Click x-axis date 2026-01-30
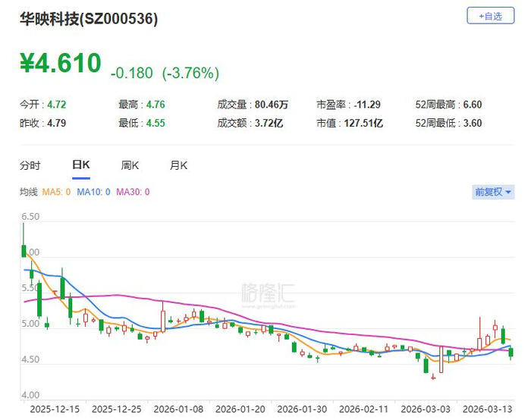Screen dimensions: 531x420 pyautogui.click(x=302, y=409)
